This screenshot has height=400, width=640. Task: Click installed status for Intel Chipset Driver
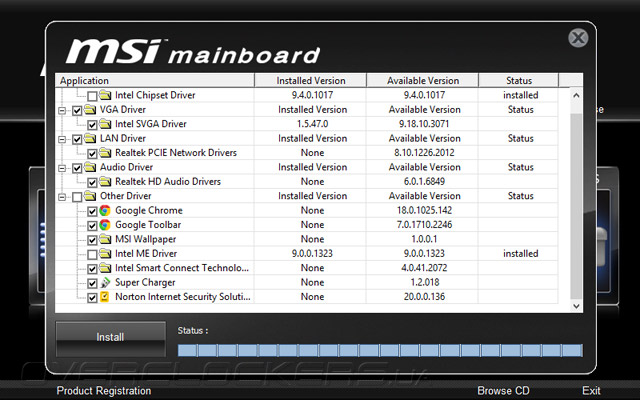click(x=520, y=95)
